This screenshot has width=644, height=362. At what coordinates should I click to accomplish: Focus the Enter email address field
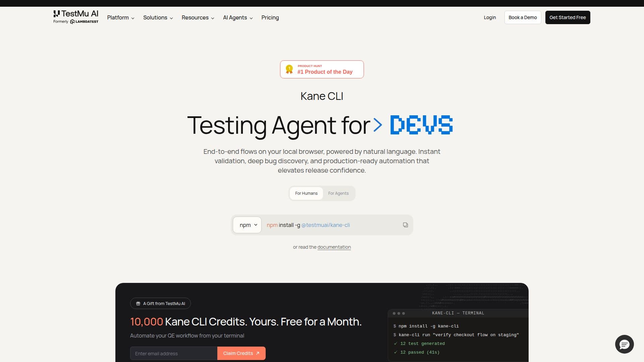pyautogui.click(x=174, y=353)
